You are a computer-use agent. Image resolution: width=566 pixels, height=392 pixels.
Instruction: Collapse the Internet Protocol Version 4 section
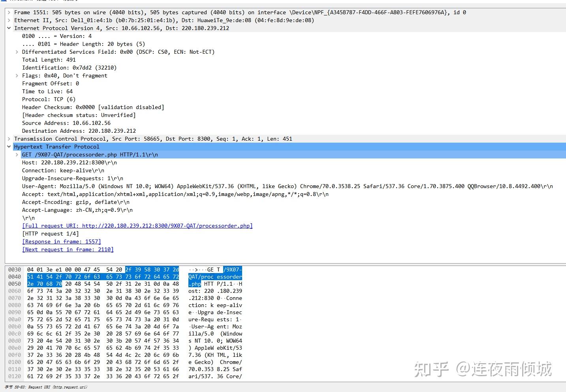pos(9,28)
